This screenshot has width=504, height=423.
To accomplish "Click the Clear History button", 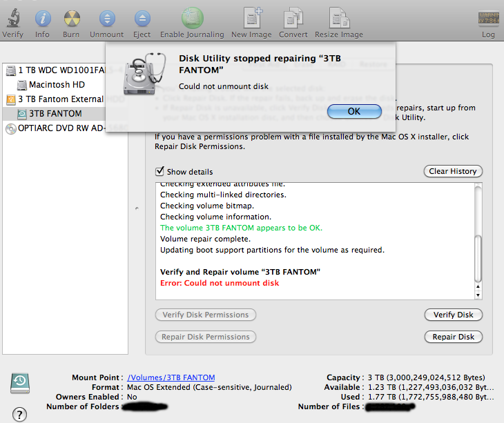I will pyautogui.click(x=453, y=171).
